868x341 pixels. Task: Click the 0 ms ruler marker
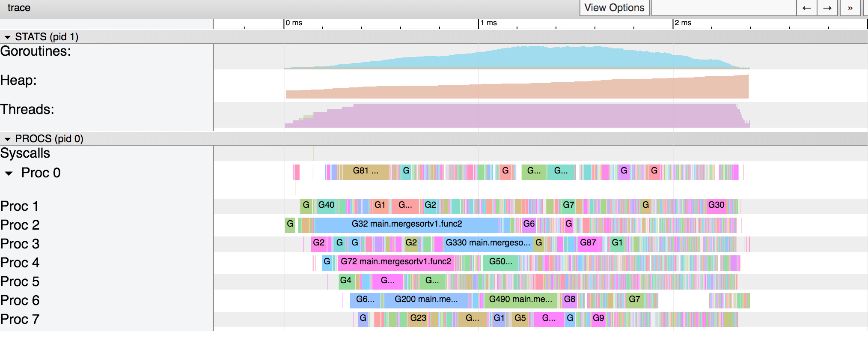(294, 23)
